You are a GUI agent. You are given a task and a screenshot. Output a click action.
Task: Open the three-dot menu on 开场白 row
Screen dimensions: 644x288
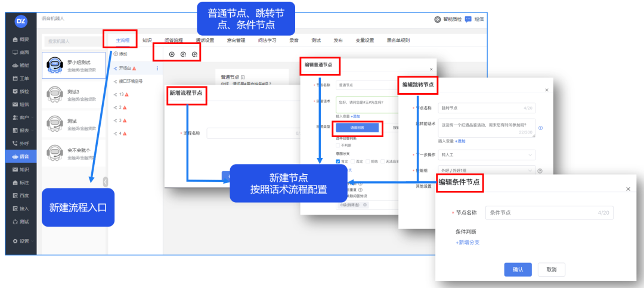pos(157,69)
